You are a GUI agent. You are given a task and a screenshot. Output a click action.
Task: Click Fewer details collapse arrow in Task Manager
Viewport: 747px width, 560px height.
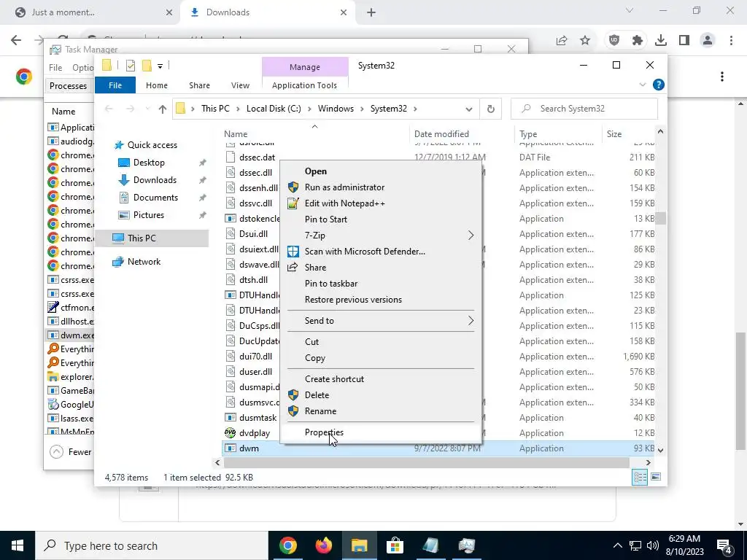click(x=56, y=452)
